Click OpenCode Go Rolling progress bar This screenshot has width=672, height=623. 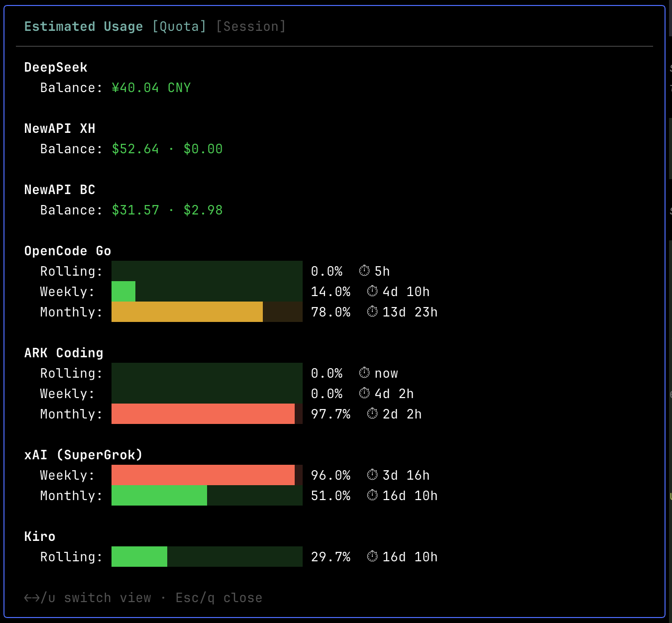tap(207, 271)
